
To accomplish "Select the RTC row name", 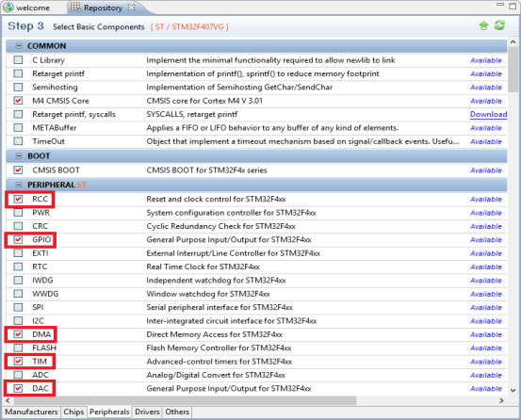I will click(x=40, y=267).
